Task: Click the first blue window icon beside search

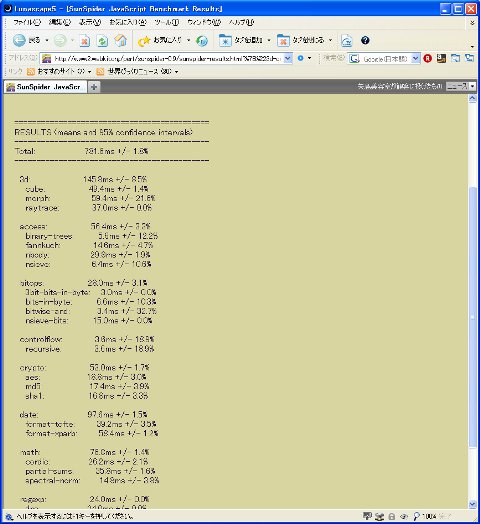Action: [x=455, y=58]
